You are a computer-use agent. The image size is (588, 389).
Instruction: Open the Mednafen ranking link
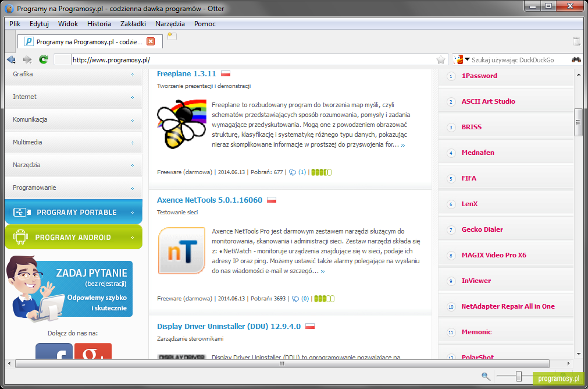477,153
